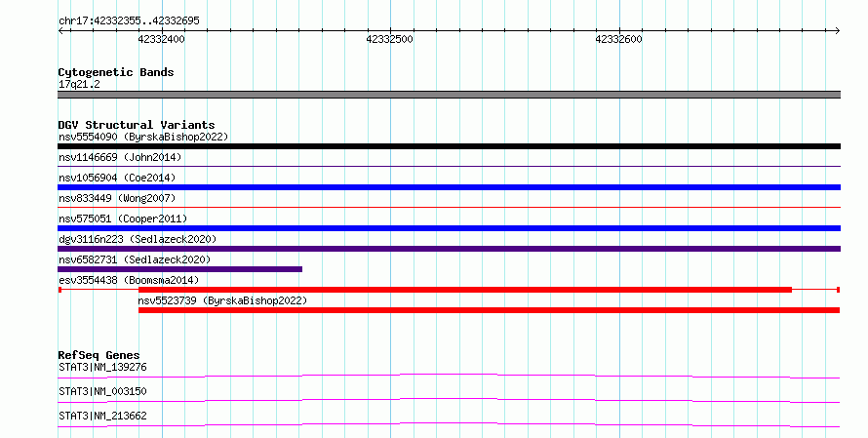Image resolution: width=868 pixels, height=438 pixels.
Task: Click variant label nsv1146669 (John2014)
Action: click(120, 157)
